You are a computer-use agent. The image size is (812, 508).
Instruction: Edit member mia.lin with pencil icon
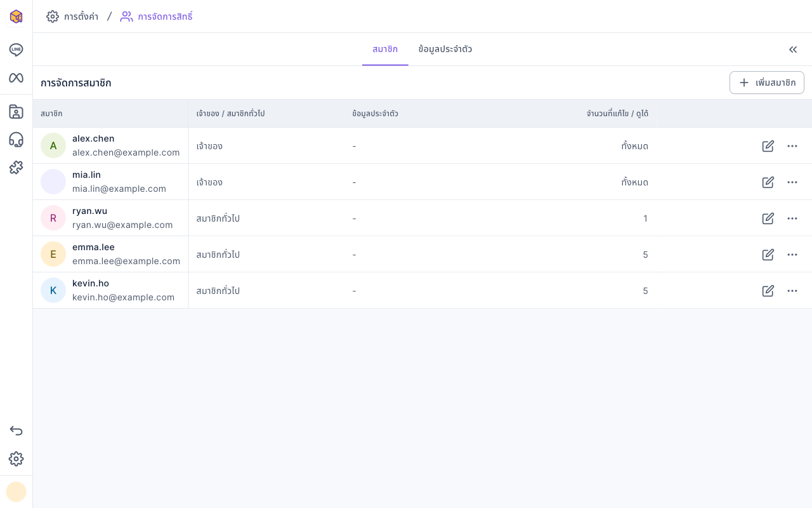[768, 182]
